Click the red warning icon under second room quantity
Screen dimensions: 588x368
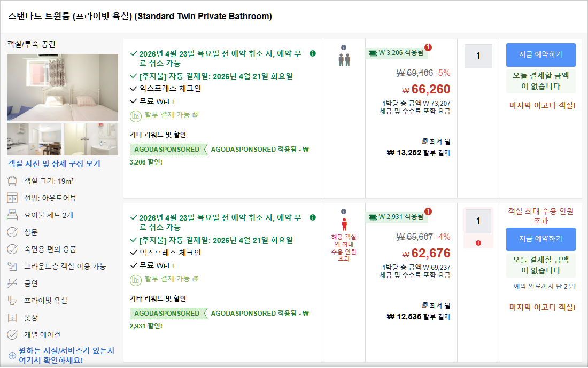pyautogui.click(x=478, y=243)
